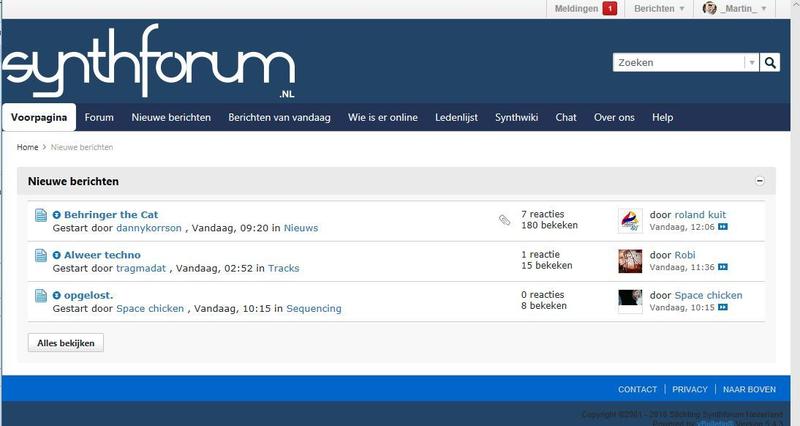Open Robi's profile link
Viewport: 800px width, 426px height.
[685, 255]
